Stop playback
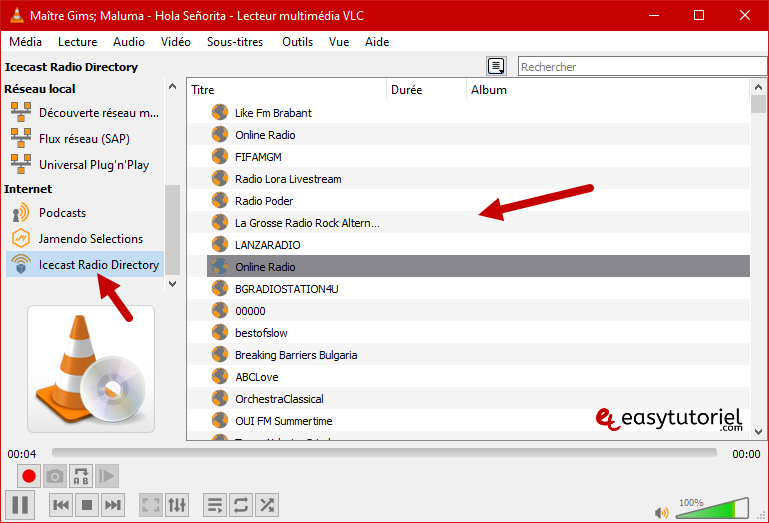This screenshot has height=523, width=769. click(87, 505)
